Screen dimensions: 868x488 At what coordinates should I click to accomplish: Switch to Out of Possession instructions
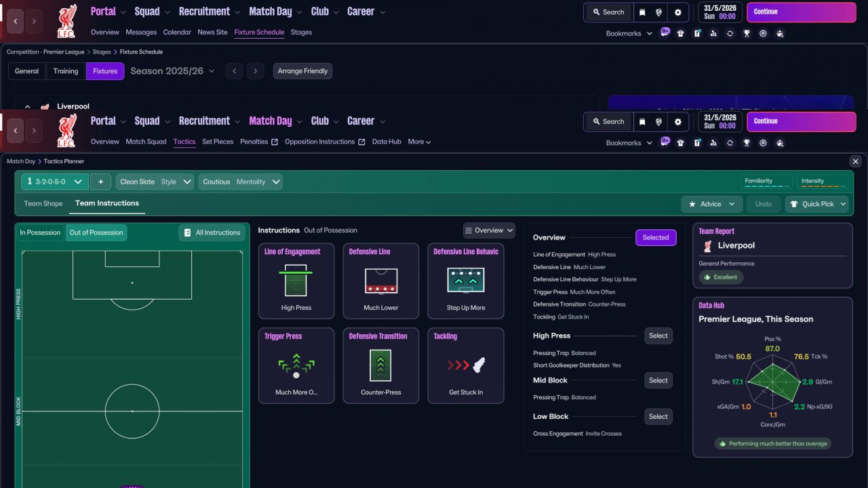coord(96,232)
